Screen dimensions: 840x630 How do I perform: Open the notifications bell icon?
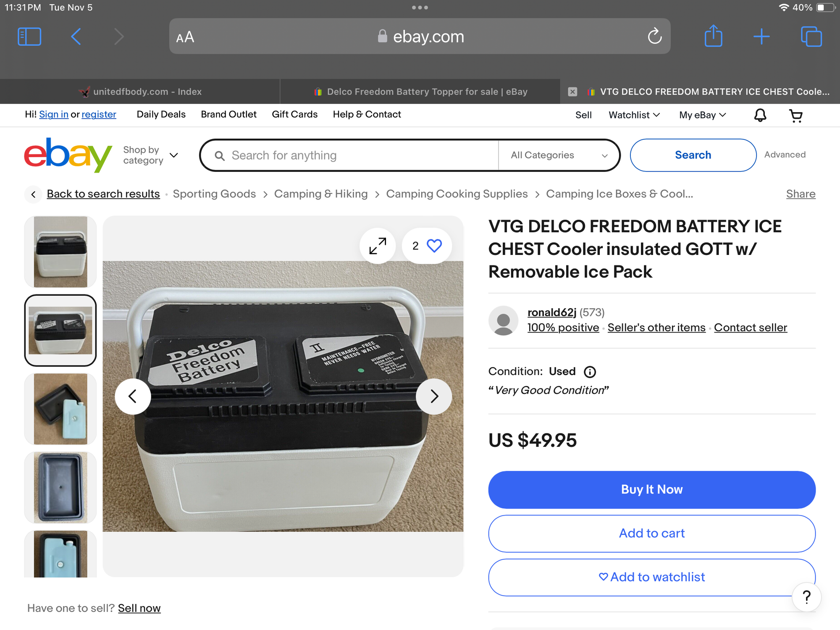tap(760, 115)
